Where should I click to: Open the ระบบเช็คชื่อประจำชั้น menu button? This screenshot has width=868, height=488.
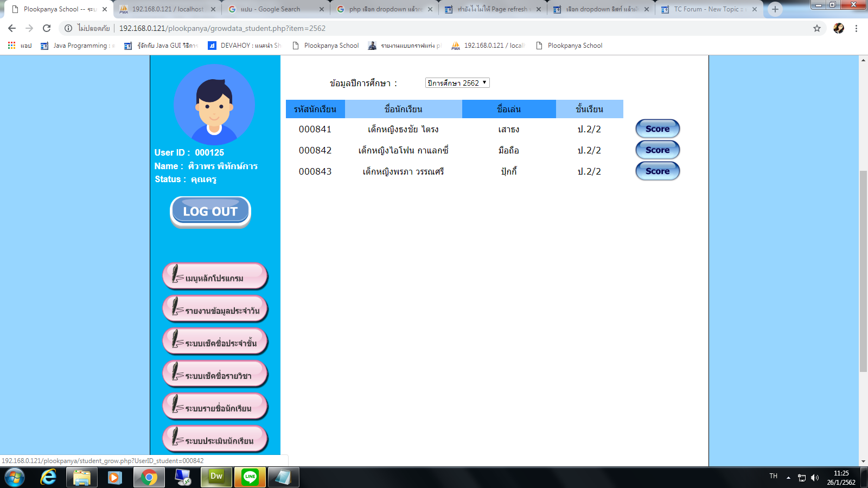pos(215,342)
